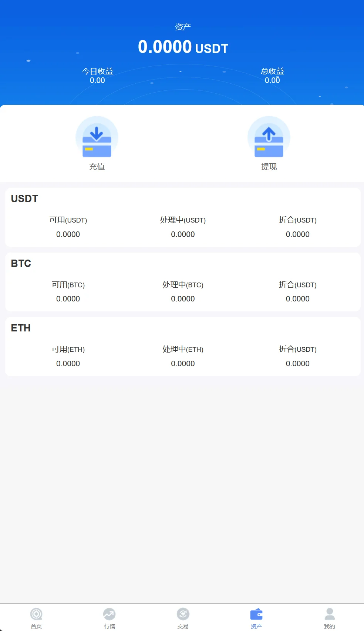
Task: Click total earnings (总收益) value
Action: click(272, 80)
